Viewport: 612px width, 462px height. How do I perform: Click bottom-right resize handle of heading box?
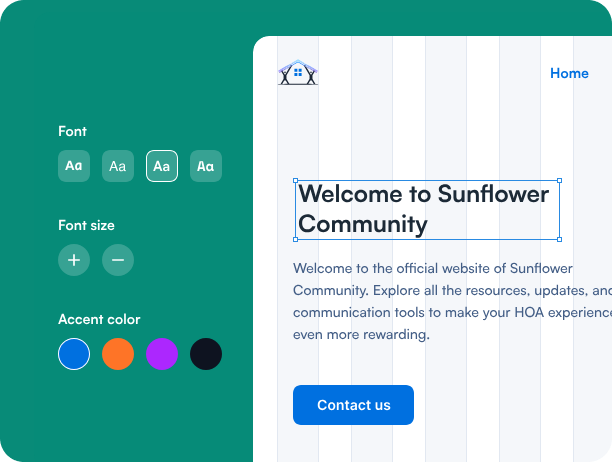pos(559,239)
